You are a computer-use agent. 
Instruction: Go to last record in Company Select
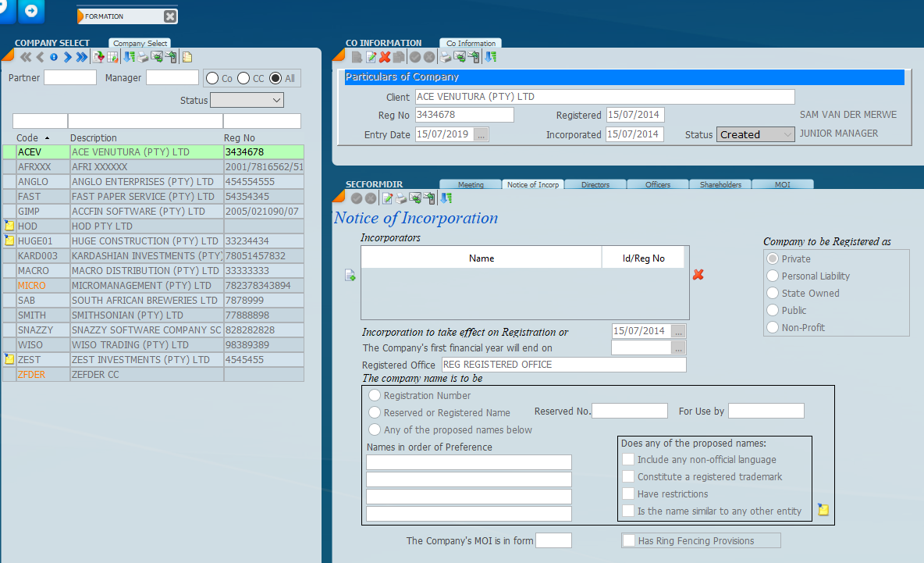(82, 57)
